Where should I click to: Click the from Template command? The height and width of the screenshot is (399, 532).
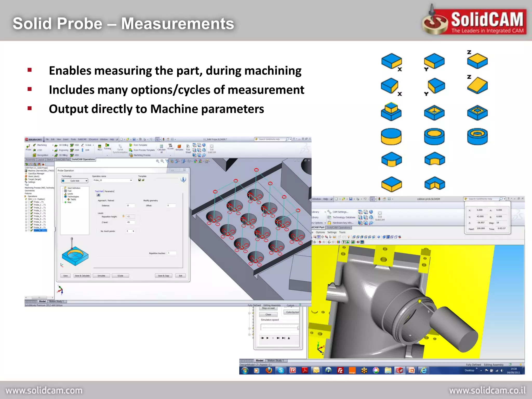138,145
